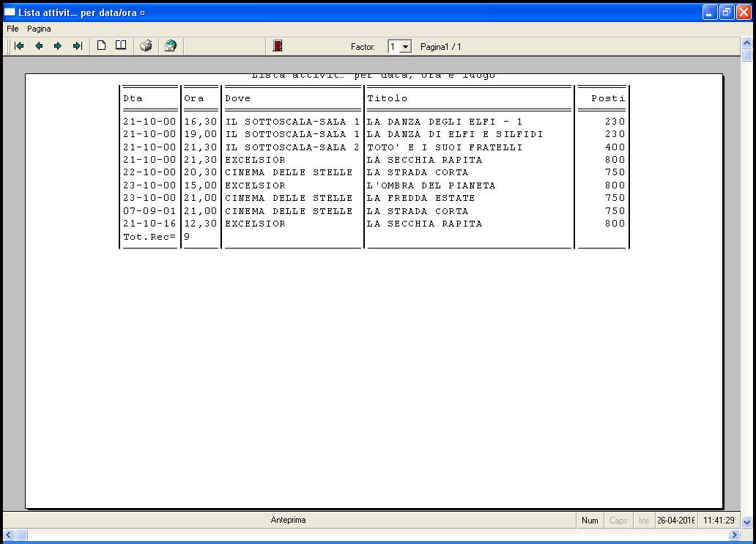Click the date 26-04-2016 in status bar
Screen dimensions: 756x544
click(x=675, y=521)
